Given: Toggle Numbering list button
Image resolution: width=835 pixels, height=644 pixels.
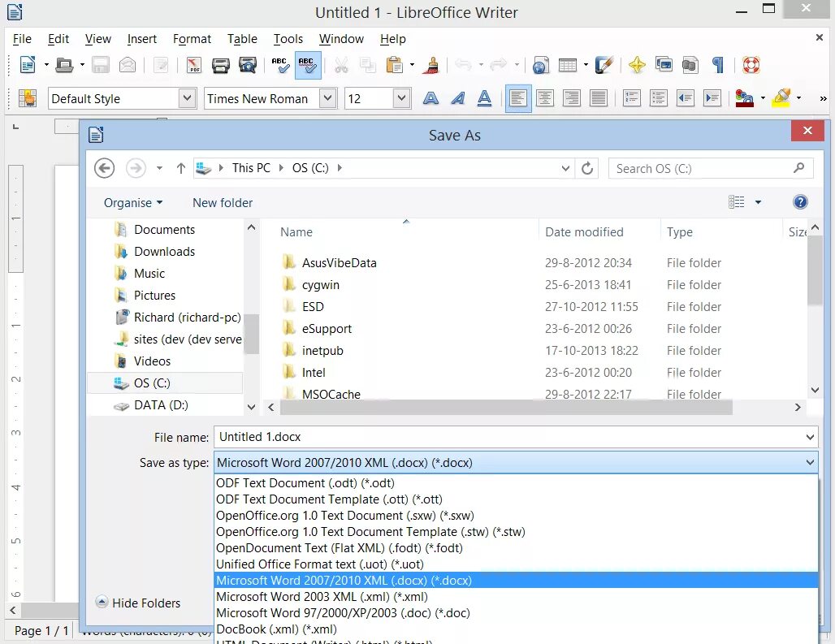Looking at the screenshot, I should [632, 98].
